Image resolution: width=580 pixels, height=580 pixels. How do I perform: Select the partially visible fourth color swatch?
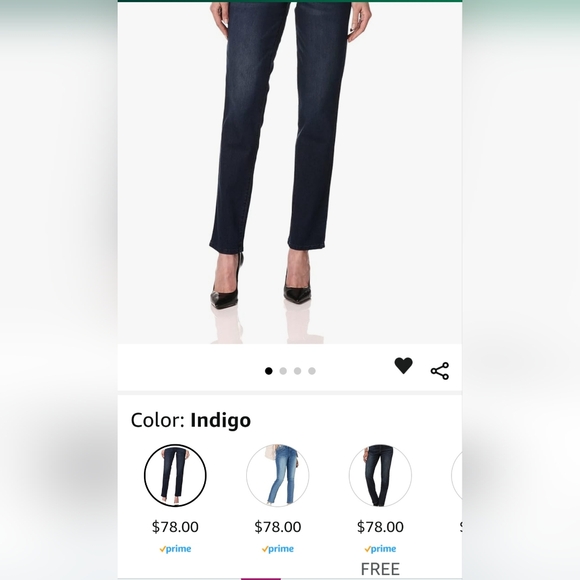pyautogui.click(x=457, y=475)
